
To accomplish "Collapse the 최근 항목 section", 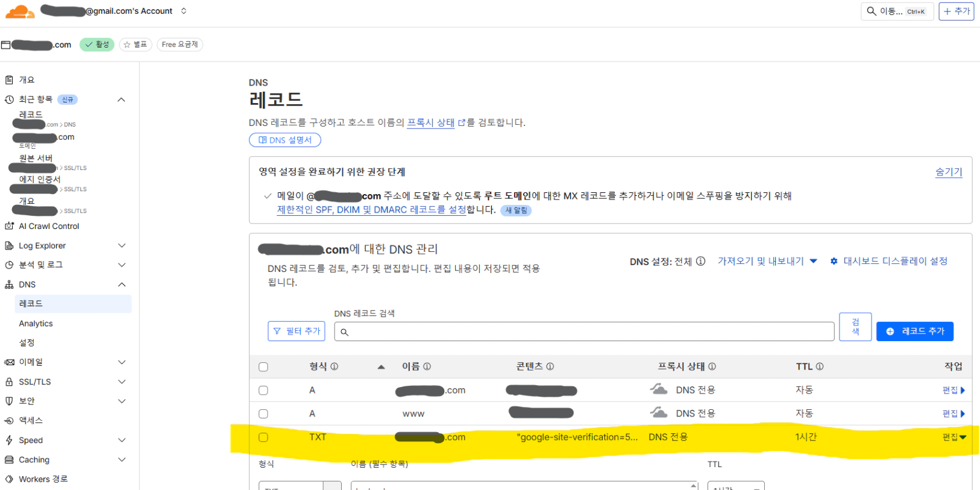I will [x=121, y=99].
